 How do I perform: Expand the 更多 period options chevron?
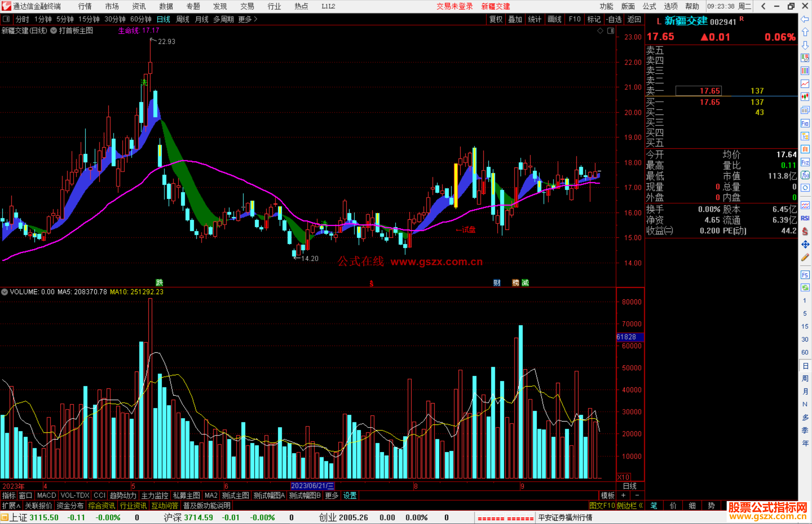coord(256,19)
